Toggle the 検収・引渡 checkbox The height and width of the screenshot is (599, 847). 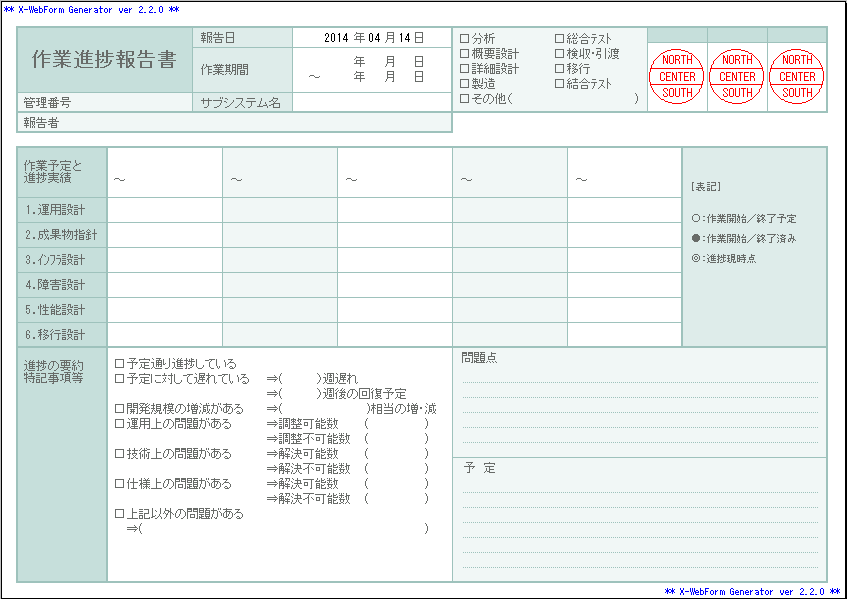pyautogui.click(x=559, y=54)
